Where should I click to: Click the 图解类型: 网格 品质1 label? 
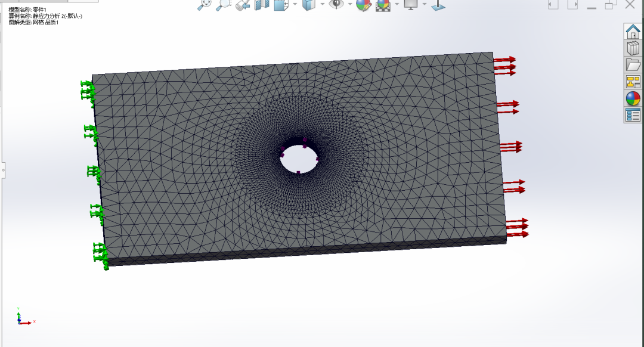click(x=33, y=23)
